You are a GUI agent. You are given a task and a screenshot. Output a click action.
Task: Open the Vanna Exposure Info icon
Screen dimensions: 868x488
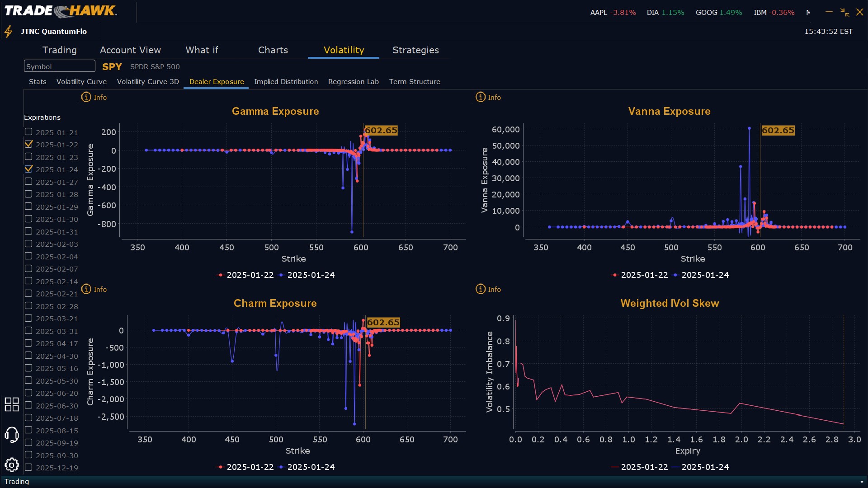pyautogui.click(x=480, y=97)
